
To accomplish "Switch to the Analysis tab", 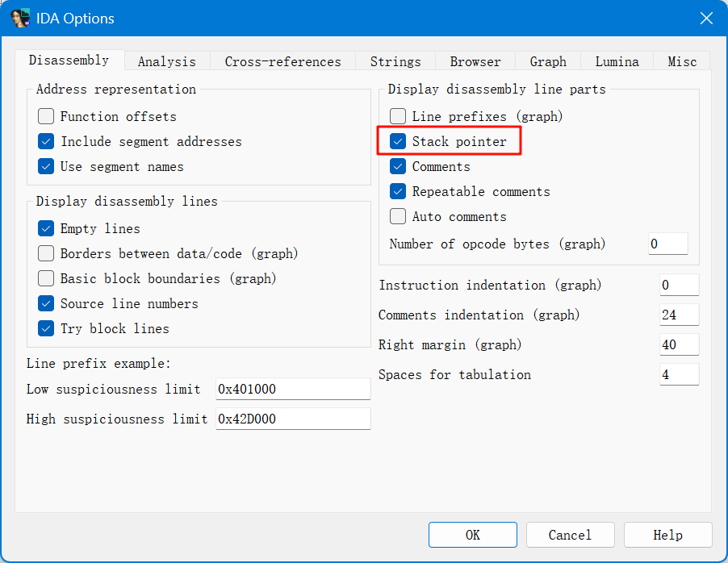I will [x=167, y=62].
